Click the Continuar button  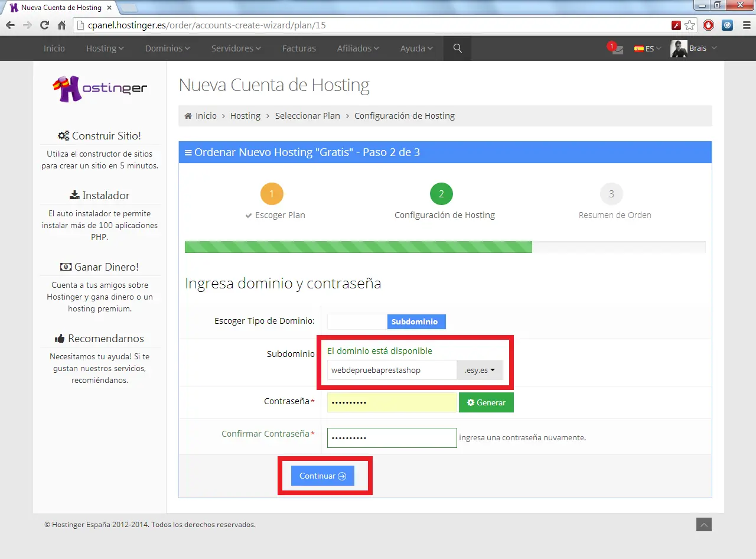322,476
